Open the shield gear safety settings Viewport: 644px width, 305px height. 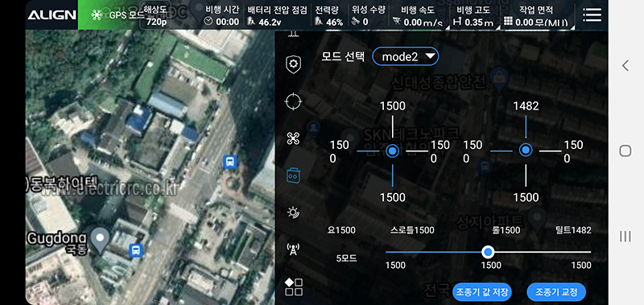(293, 64)
